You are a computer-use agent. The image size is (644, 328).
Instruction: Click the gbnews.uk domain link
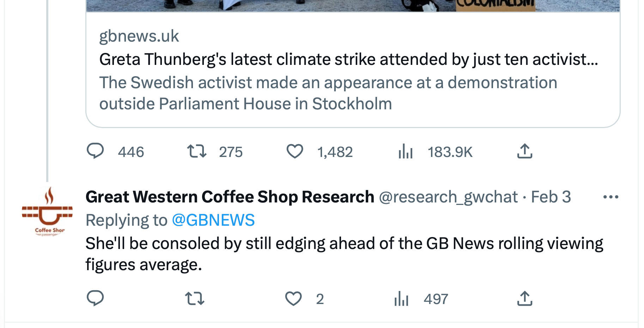click(x=139, y=36)
